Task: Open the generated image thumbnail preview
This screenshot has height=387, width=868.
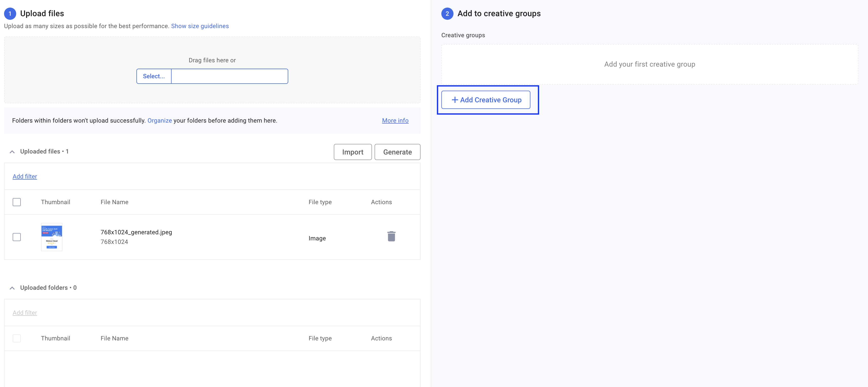Action: pos(52,237)
